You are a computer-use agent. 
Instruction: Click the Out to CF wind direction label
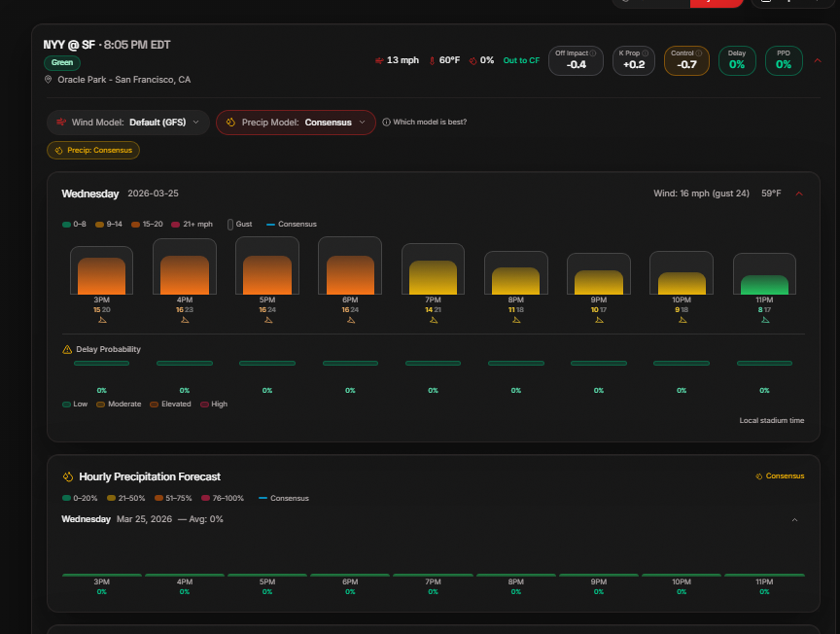click(x=521, y=60)
